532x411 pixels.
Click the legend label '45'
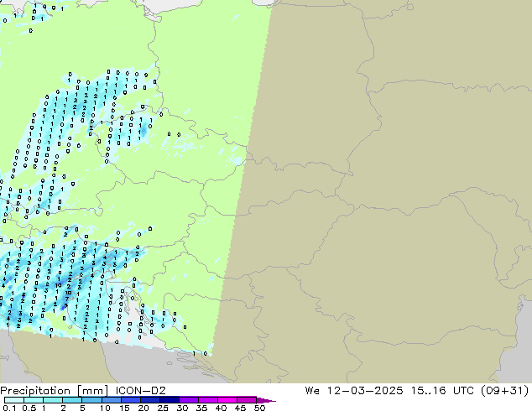240,408
